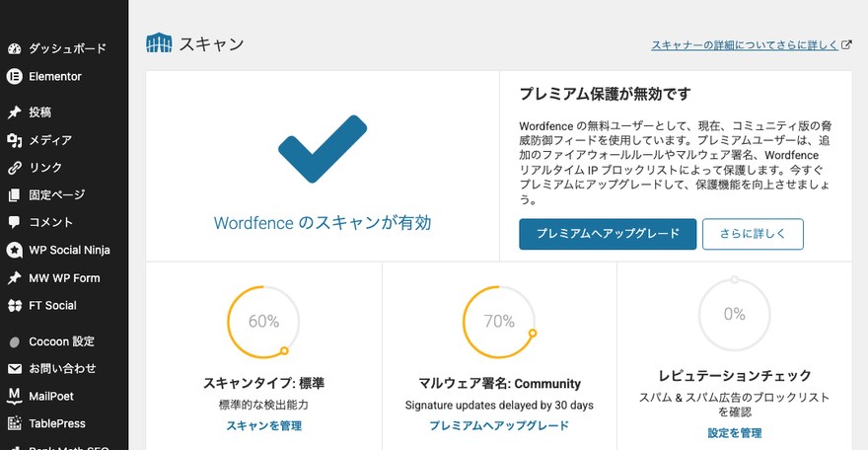This screenshot has height=450, width=868.
Task: Click the media icon beside メディア
Action: coord(15,140)
